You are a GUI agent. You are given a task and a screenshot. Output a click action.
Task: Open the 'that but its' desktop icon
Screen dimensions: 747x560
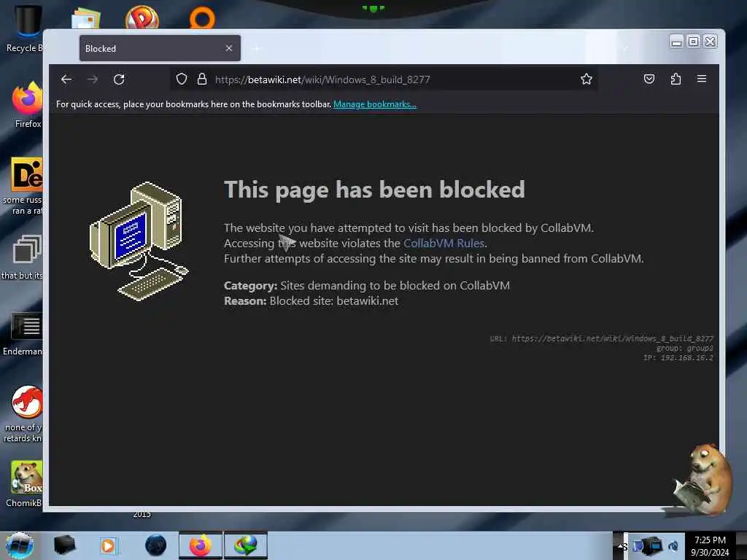23,257
